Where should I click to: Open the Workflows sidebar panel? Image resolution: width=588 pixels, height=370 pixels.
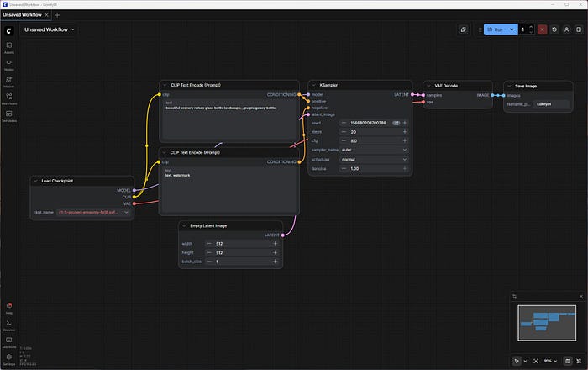(9, 98)
